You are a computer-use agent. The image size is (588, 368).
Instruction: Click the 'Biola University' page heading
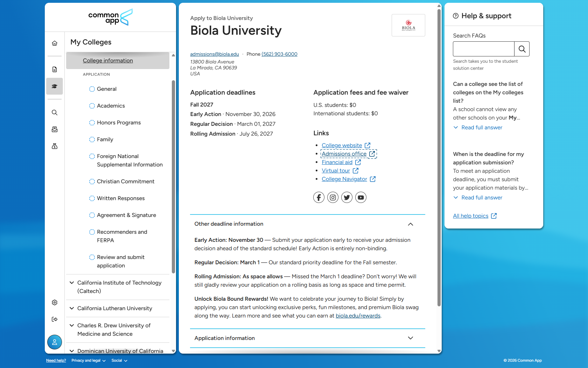coord(236,30)
